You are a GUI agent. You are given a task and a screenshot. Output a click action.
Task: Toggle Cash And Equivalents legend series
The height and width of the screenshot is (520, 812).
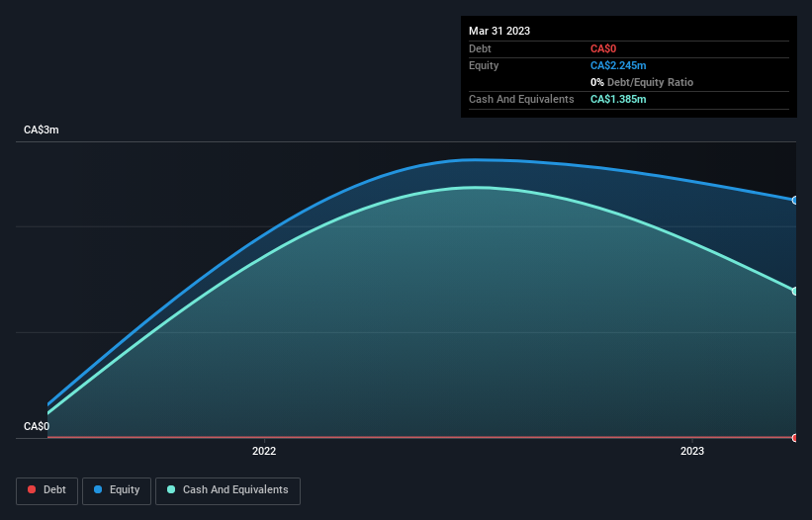pos(227,490)
